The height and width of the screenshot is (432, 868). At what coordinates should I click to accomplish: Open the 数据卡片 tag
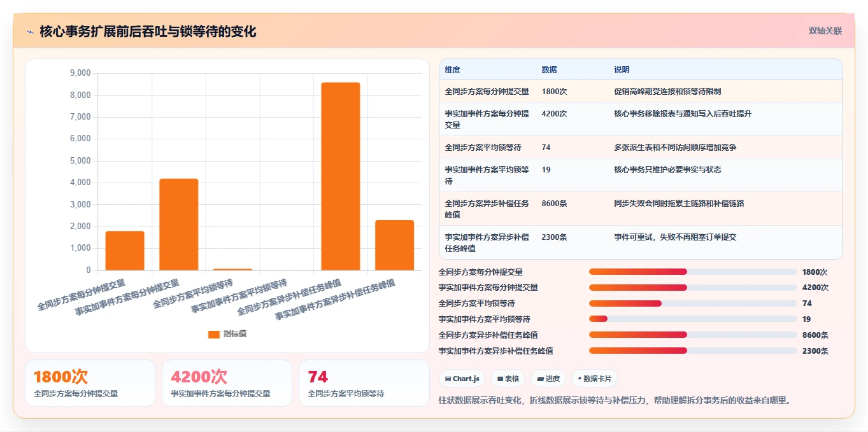click(594, 379)
